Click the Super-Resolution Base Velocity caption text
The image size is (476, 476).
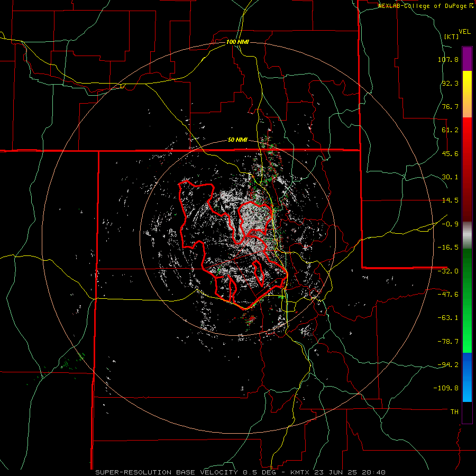pyautogui.click(x=241, y=472)
